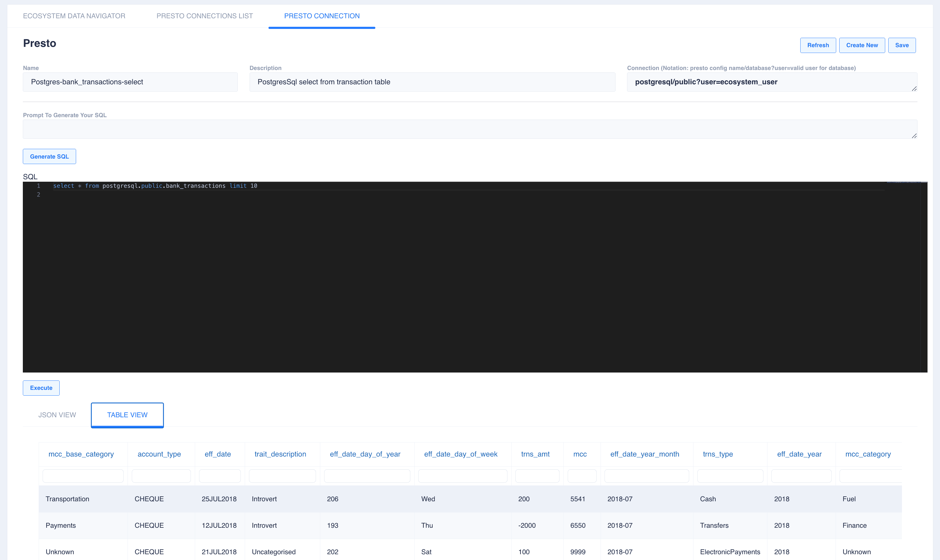Click the Refresh button
The image size is (940, 560).
(x=818, y=45)
